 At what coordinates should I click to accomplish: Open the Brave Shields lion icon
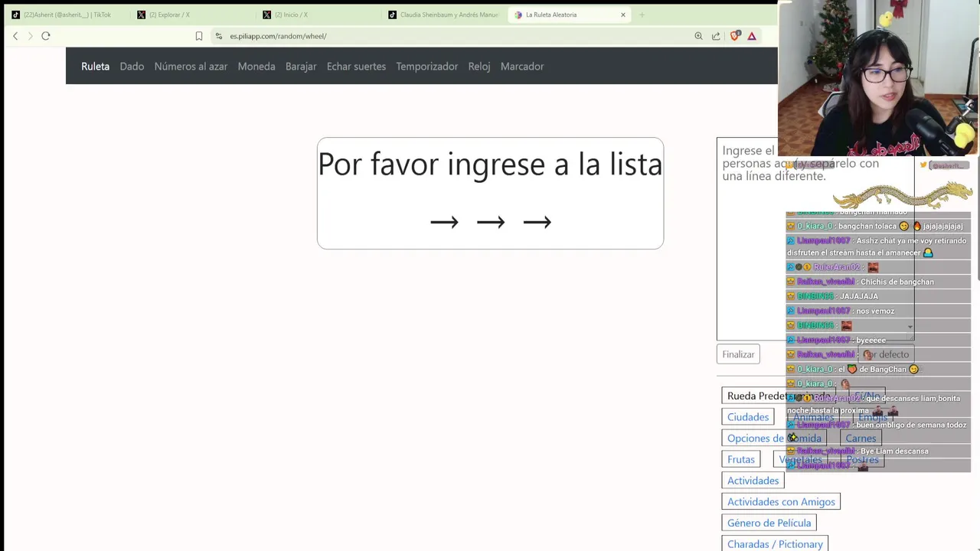(x=736, y=36)
